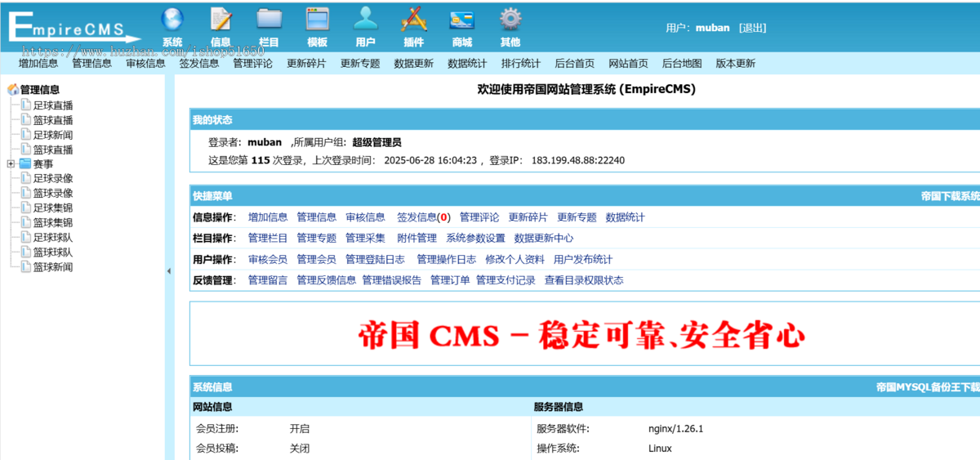This screenshot has width=980, height=460.
Task: Select 网站首页 in the top submenu bar
Action: click(628, 64)
